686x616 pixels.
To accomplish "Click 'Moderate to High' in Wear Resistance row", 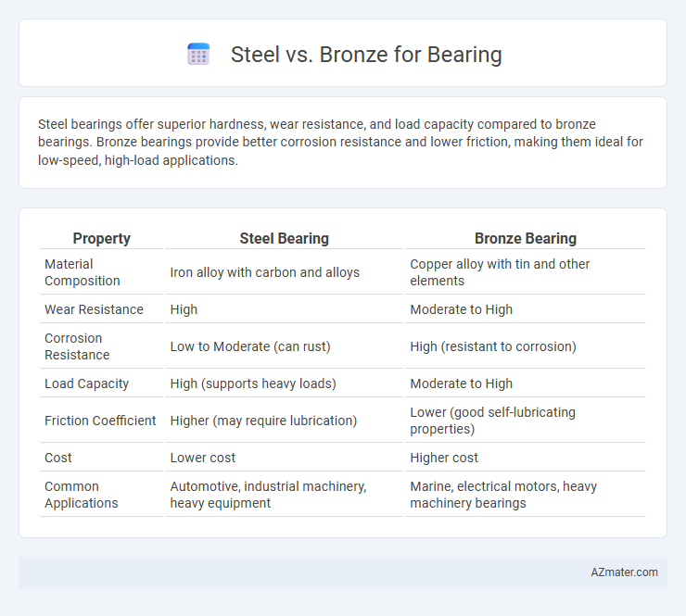I will click(461, 309).
